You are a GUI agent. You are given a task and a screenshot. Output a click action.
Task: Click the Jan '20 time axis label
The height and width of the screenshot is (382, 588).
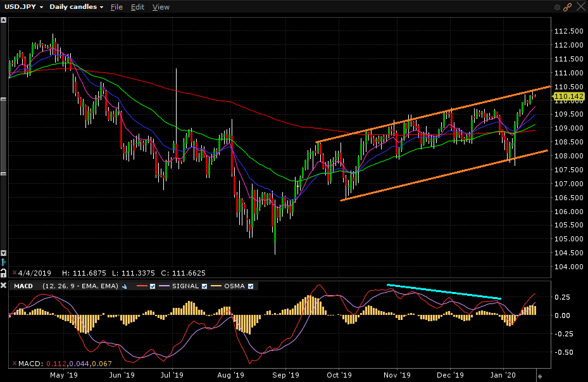503,375
